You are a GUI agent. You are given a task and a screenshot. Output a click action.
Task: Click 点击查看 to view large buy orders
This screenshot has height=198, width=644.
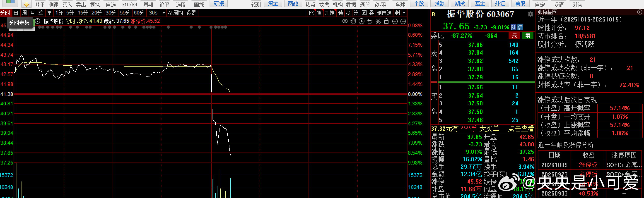[x=521, y=129]
